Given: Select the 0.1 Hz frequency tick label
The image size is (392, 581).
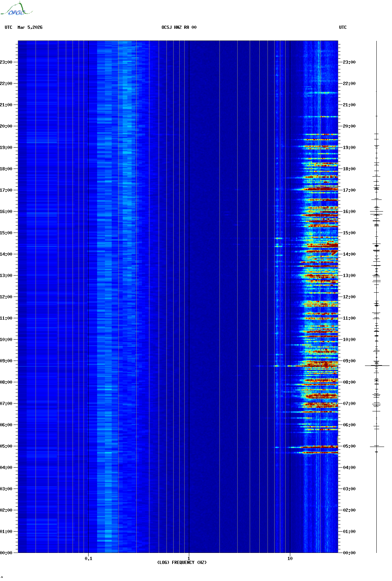Looking at the screenshot, I should (x=88, y=558).
